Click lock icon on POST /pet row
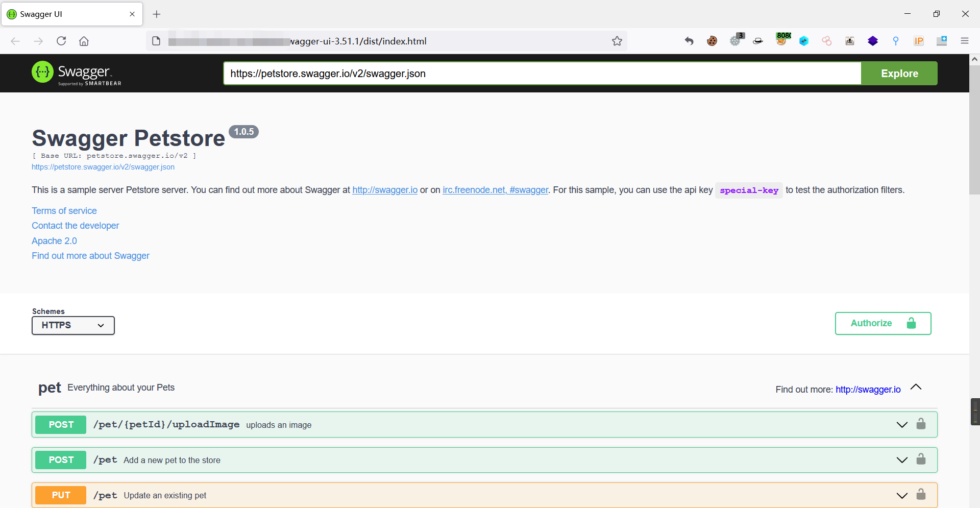Image resolution: width=980 pixels, height=508 pixels. (x=921, y=459)
